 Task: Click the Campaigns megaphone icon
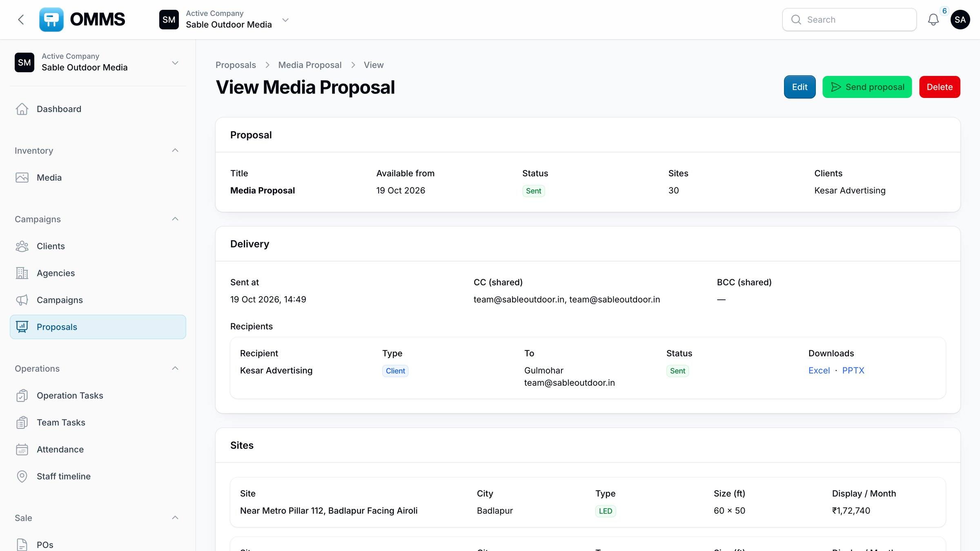coord(22,300)
